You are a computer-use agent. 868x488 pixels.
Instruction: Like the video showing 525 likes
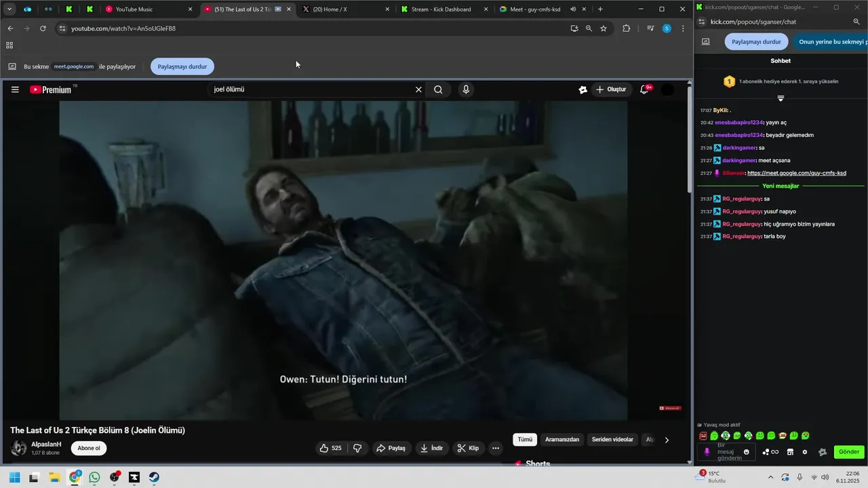331,448
